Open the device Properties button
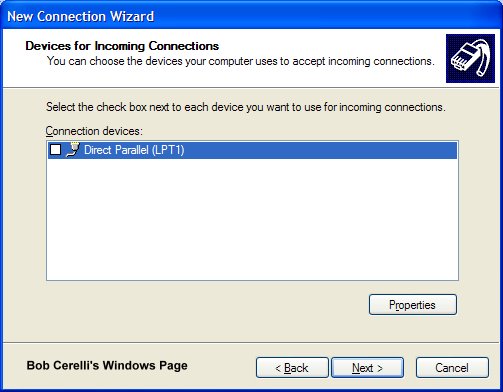The height and width of the screenshot is (392, 503). click(x=413, y=304)
